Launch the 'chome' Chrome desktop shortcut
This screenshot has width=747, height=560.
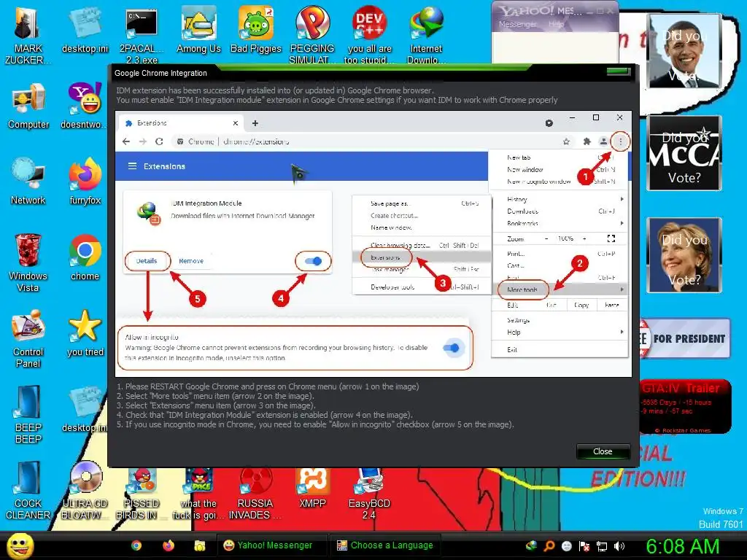coord(85,258)
